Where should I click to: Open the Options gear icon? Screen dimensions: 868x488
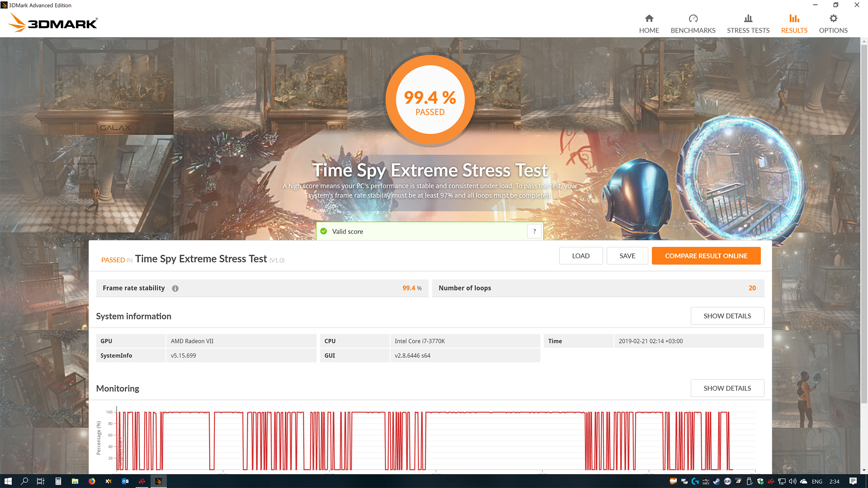point(833,19)
